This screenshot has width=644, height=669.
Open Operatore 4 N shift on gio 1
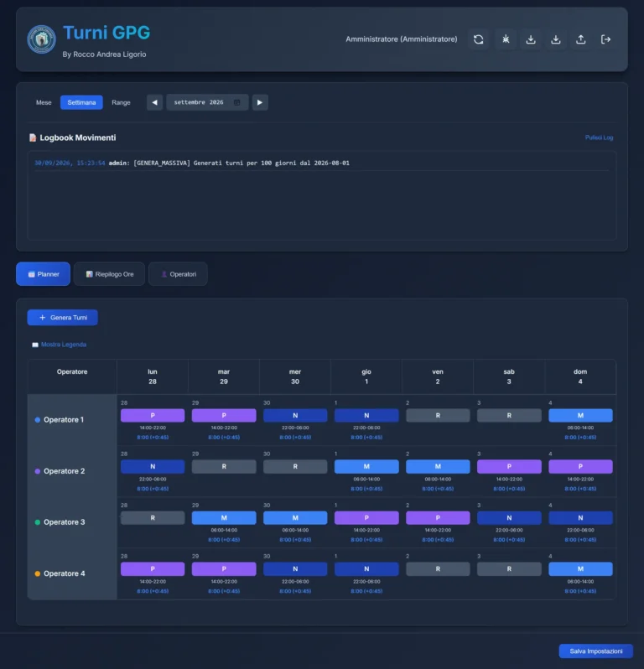point(366,568)
